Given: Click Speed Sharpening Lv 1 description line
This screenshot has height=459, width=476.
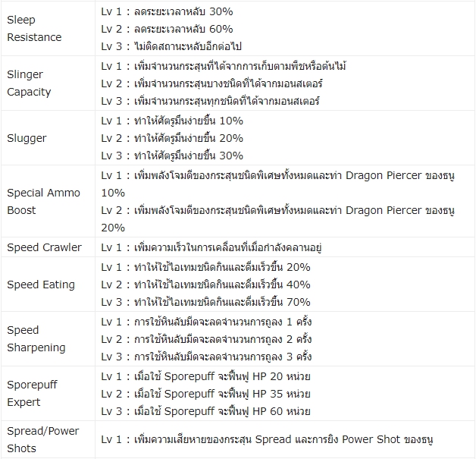Looking at the screenshot, I should click(206, 321).
